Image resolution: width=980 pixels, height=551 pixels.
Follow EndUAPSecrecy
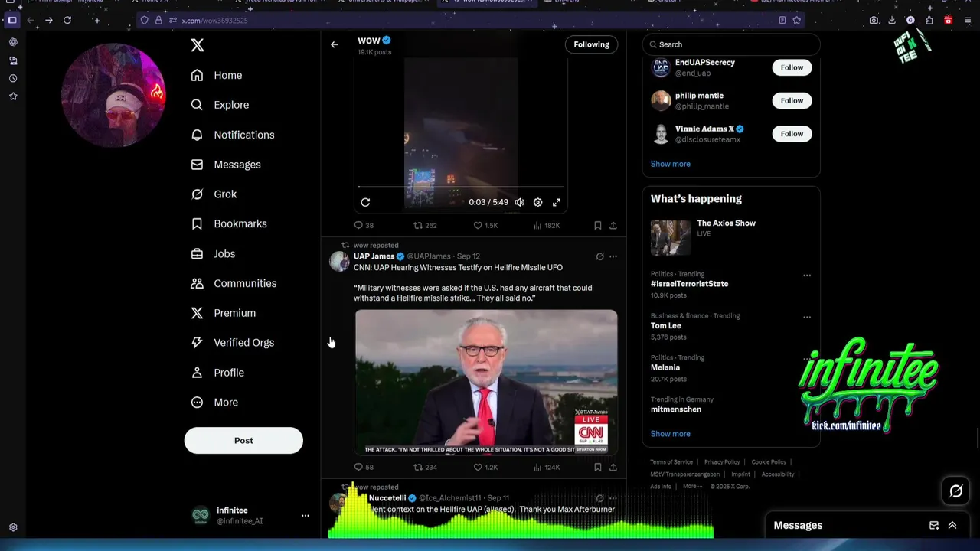tap(792, 67)
